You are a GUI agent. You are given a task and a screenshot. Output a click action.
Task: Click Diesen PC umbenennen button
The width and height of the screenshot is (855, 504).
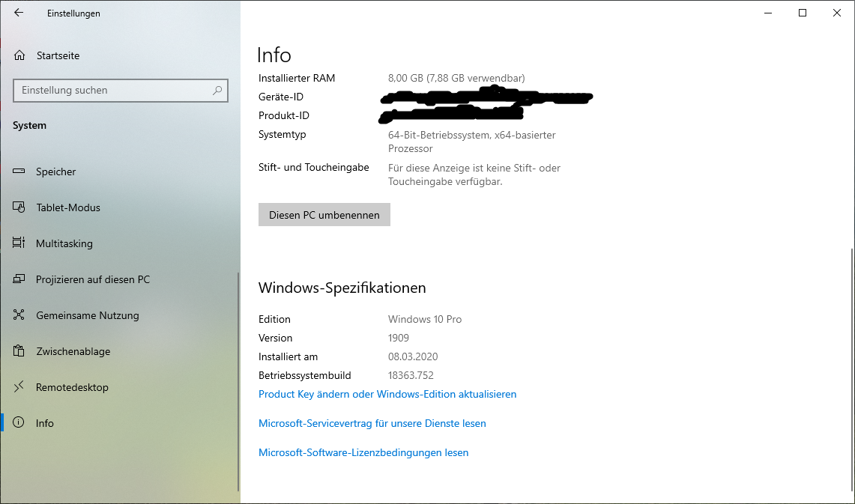click(324, 215)
